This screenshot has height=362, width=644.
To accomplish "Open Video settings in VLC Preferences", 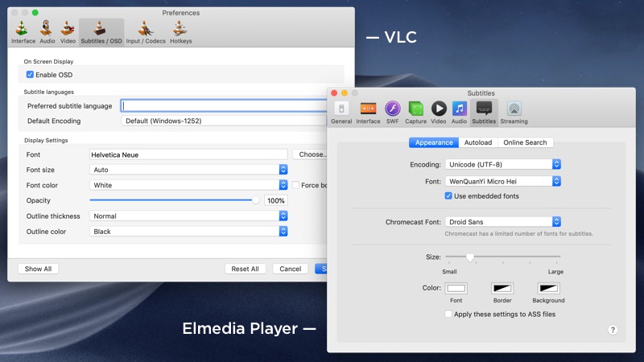I will click(68, 32).
